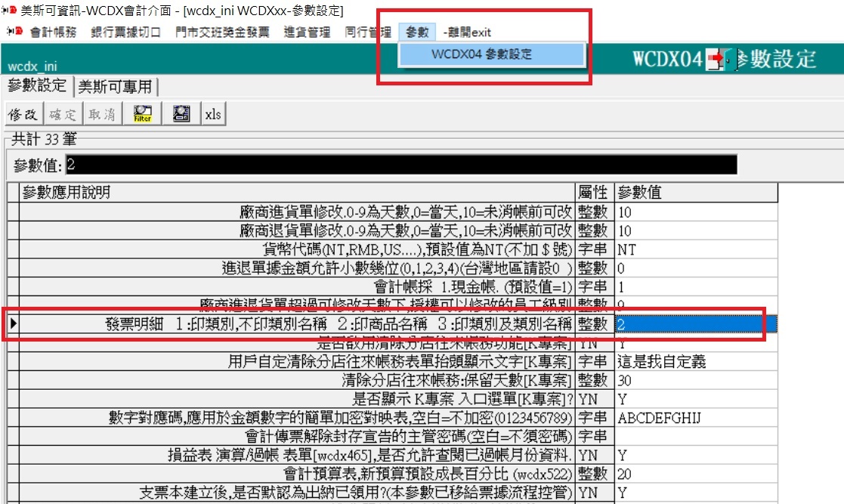Open the 銀行票據切口 menu
844x504 pixels.
click(x=125, y=32)
